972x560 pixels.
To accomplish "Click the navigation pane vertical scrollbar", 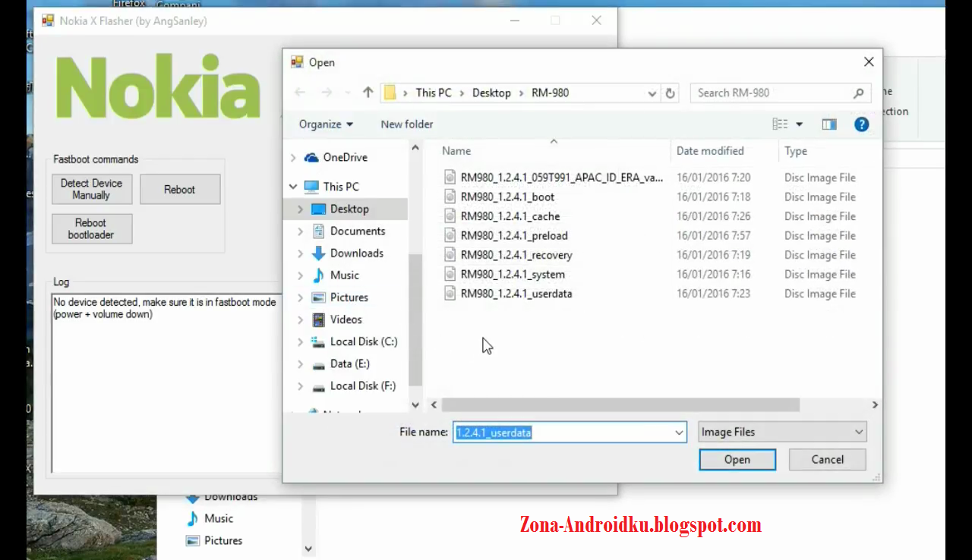I will click(415, 319).
